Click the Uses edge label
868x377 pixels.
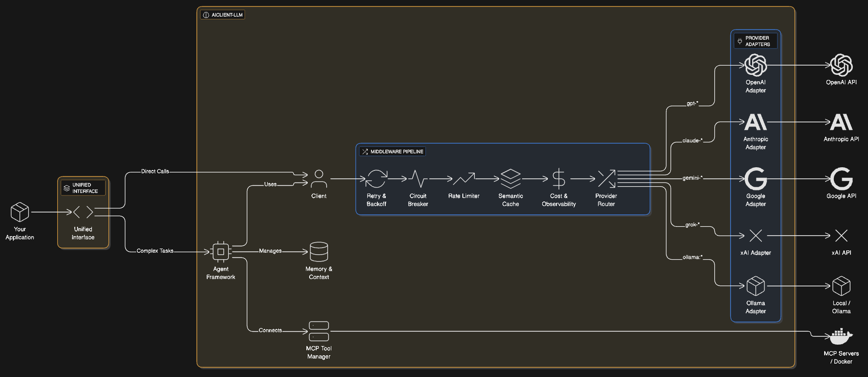(x=270, y=184)
